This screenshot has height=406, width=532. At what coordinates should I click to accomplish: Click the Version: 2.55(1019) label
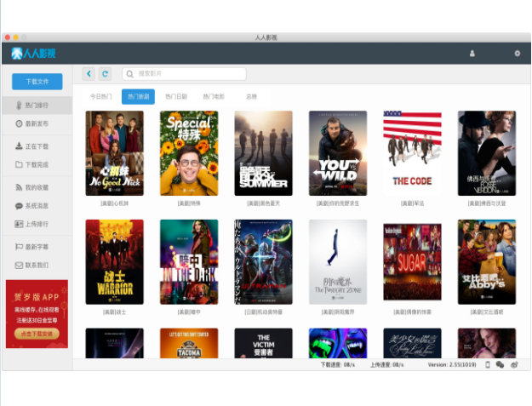[452, 365]
